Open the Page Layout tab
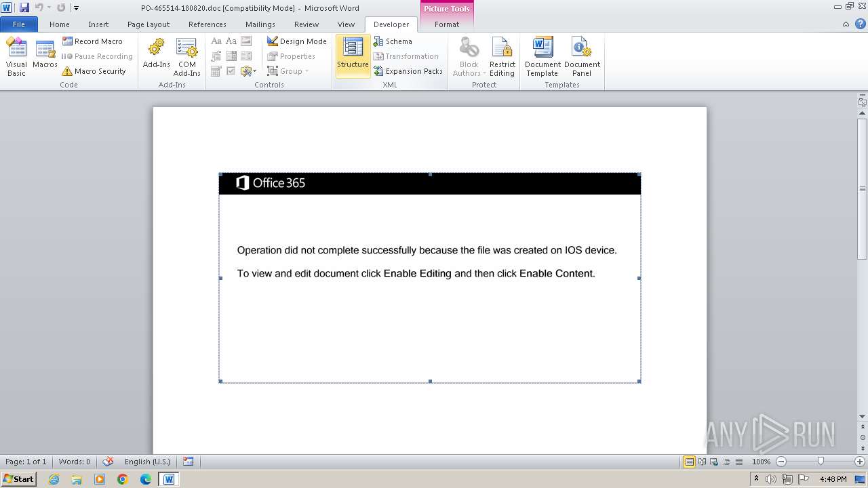Screen dimensions: 868x488 click(149, 24)
